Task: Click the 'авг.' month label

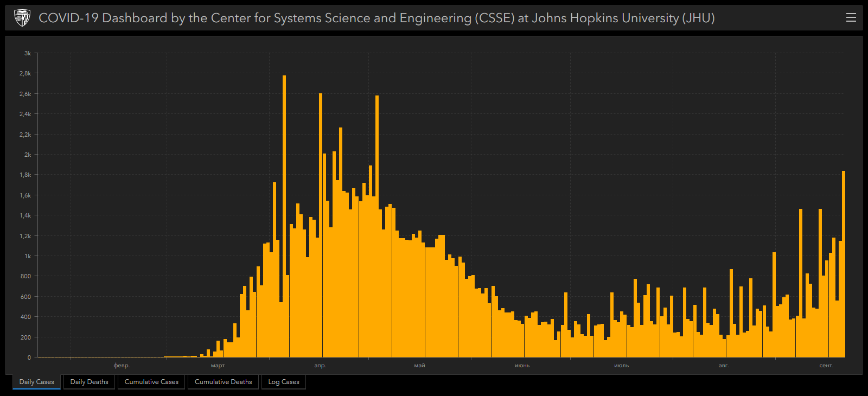Action: [x=724, y=366]
